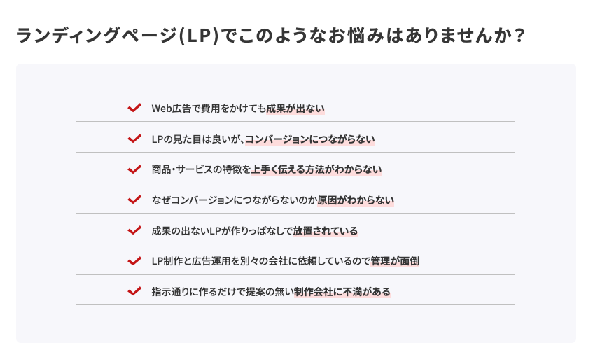Click highlighted text '制作会社に不満がある'
The height and width of the screenshot is (364, 593).
pyautogui.click(x=342, y=292)
